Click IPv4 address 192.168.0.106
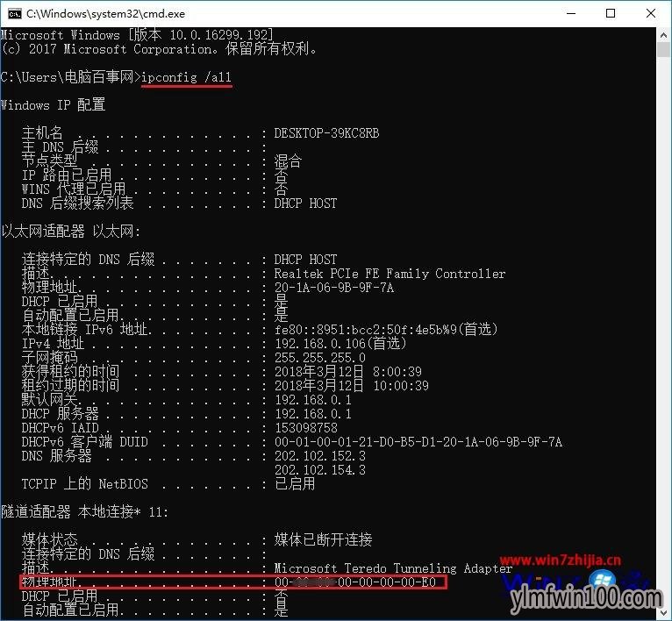The height and width of the screenshot is (621, 672). click(x=320, y=344)
